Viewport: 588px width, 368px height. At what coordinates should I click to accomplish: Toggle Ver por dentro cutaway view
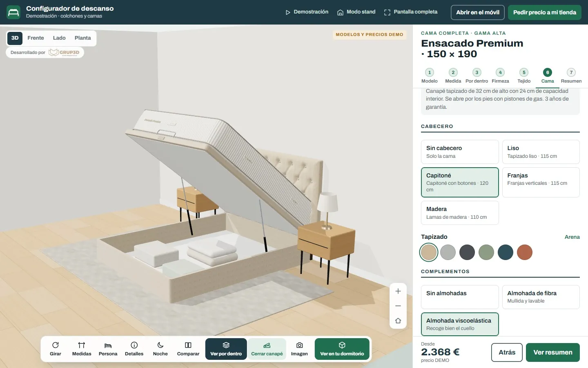point(226,349)
